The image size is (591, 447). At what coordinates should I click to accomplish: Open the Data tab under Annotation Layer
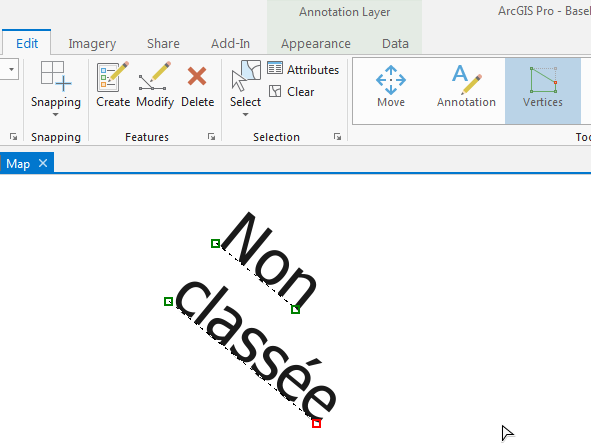tap(395, 43)
